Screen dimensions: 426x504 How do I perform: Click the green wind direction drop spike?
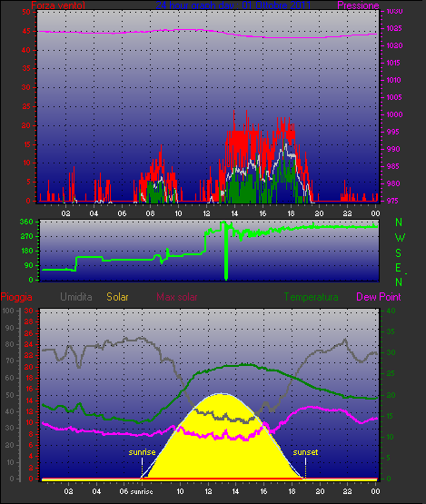226,254
